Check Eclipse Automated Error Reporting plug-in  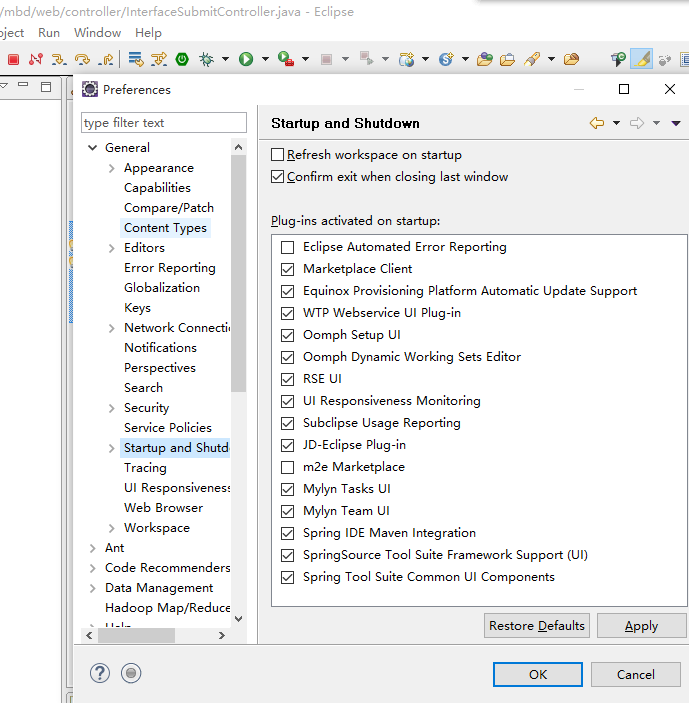(x=287, y=247)
